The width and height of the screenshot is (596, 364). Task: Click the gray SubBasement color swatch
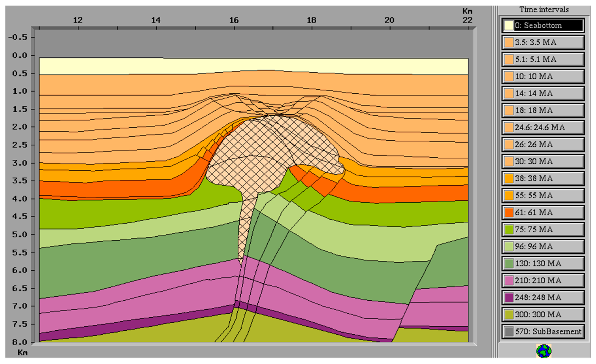(509, 332)
